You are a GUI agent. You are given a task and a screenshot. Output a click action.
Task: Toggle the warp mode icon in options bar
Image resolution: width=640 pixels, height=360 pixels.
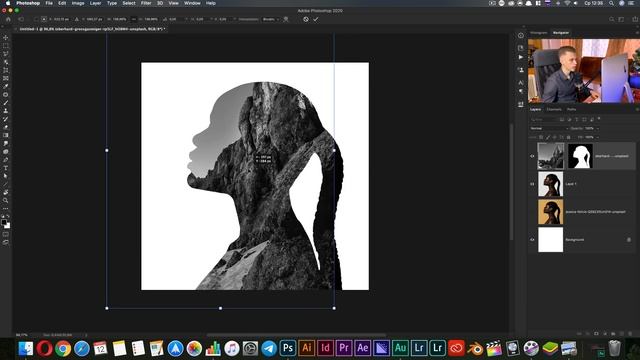pos(286,19)
